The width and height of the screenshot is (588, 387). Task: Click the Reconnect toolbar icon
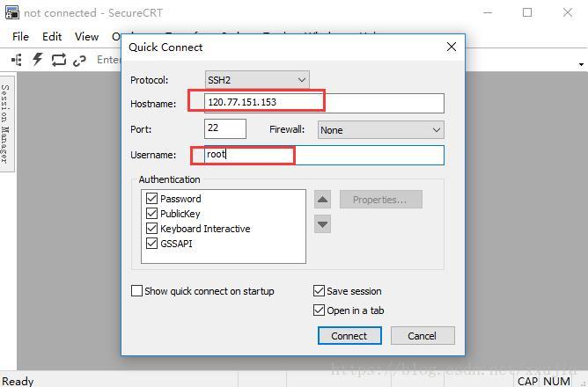(x=58, y=60)
